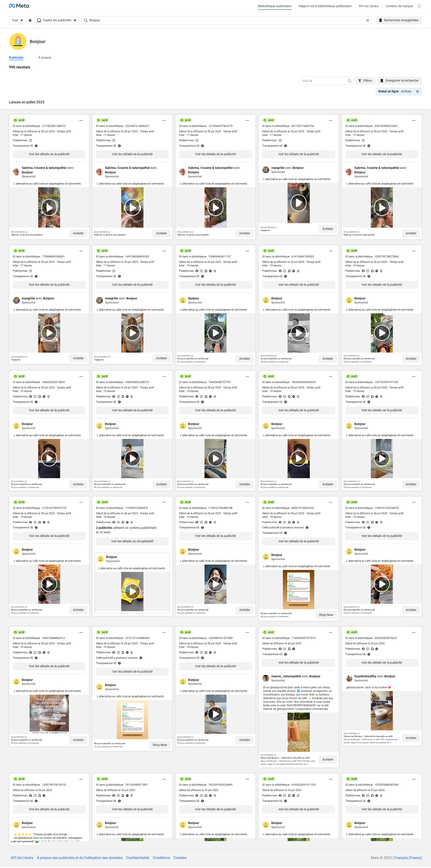The image size is (431, 868).
Task: Click the Bonjour page profile picture
Action: pos(18,41)
